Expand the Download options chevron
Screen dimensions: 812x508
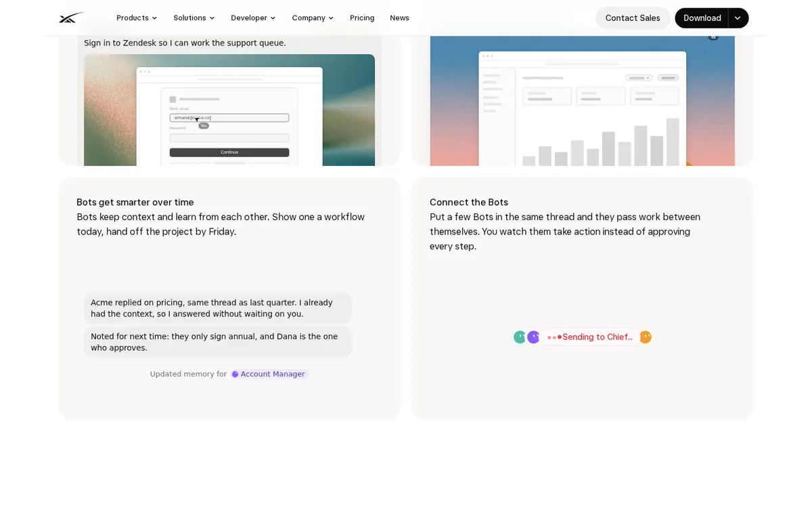738,18
